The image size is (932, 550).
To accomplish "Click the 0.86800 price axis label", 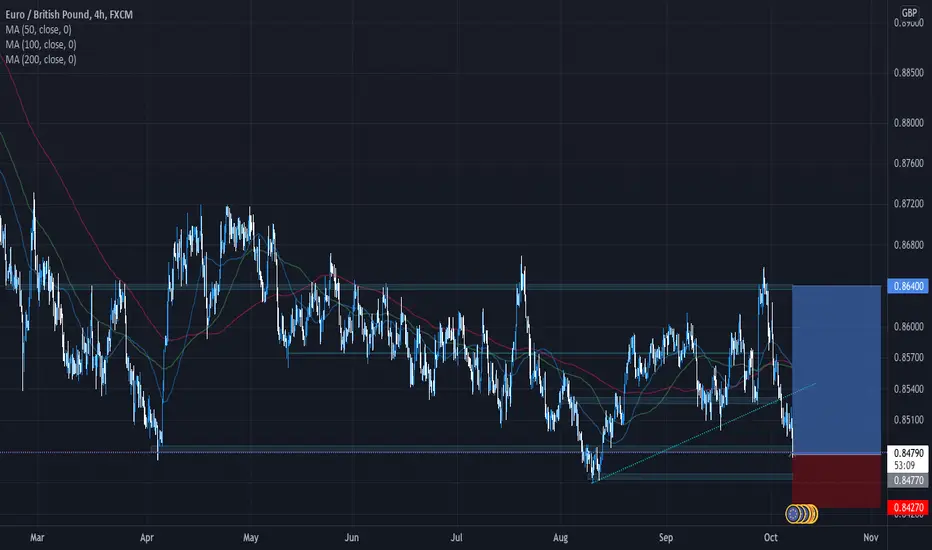I will point(909,244).
